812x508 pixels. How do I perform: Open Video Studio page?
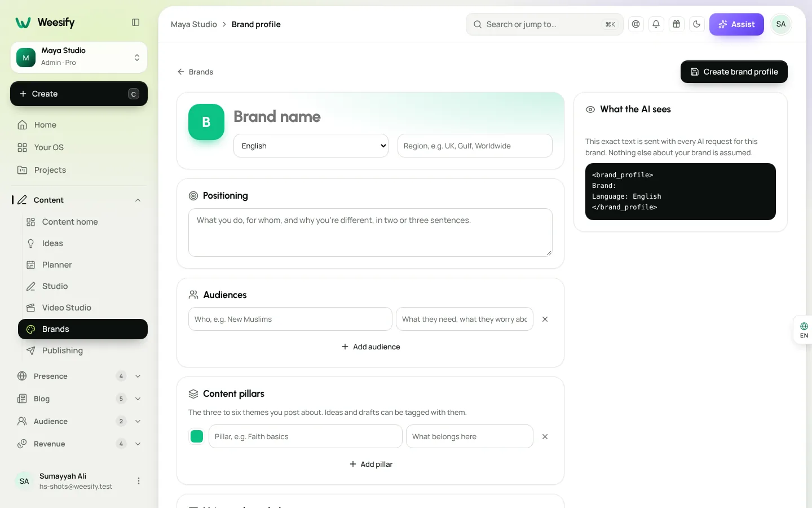coord(83,308)
